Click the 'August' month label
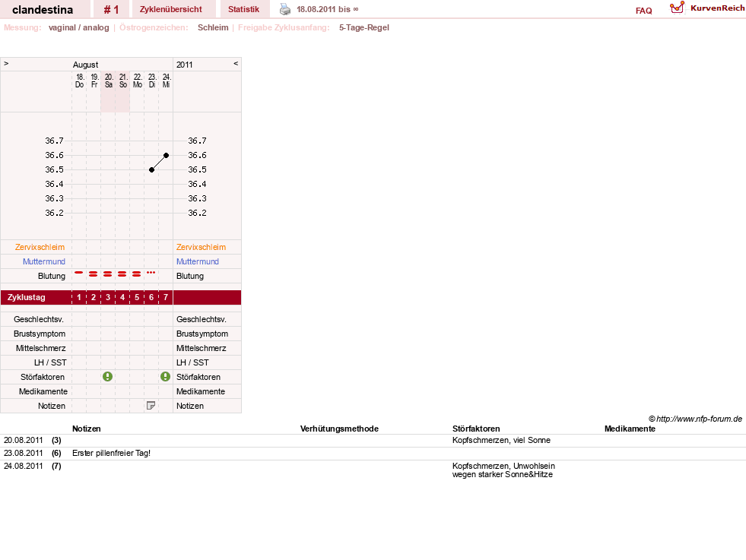746x560 pixels. 86,65
